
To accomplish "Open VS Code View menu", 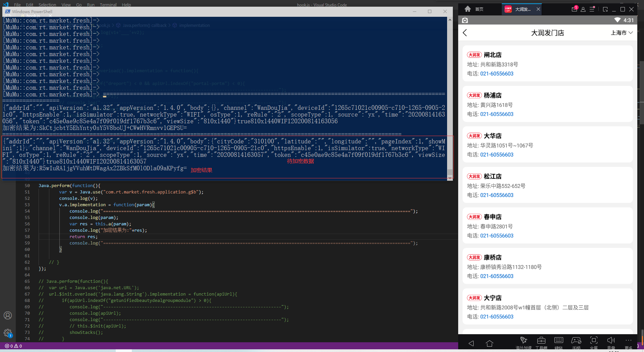I will click(x=66, y=5).
